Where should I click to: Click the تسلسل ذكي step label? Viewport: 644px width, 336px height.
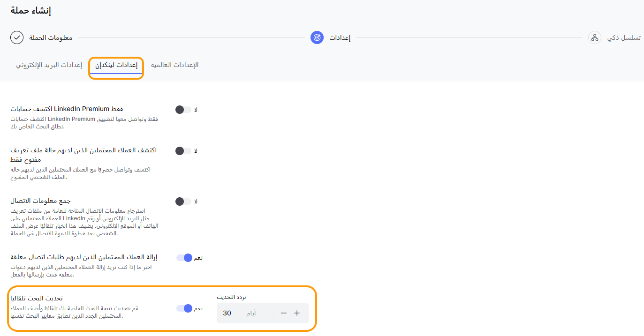click(x=624, y=37)
